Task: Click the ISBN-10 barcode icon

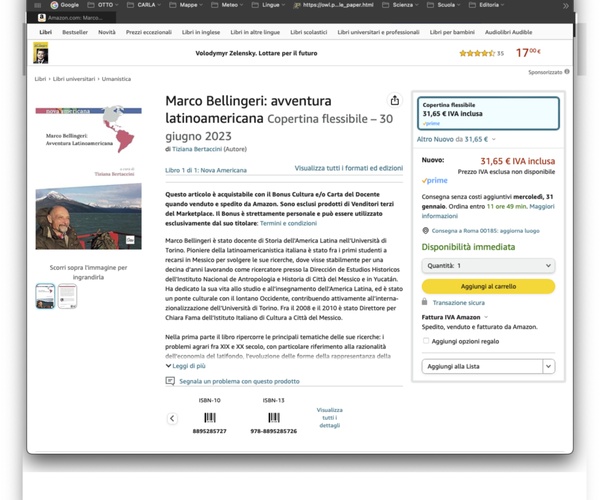Action: [x=210, y=417]
